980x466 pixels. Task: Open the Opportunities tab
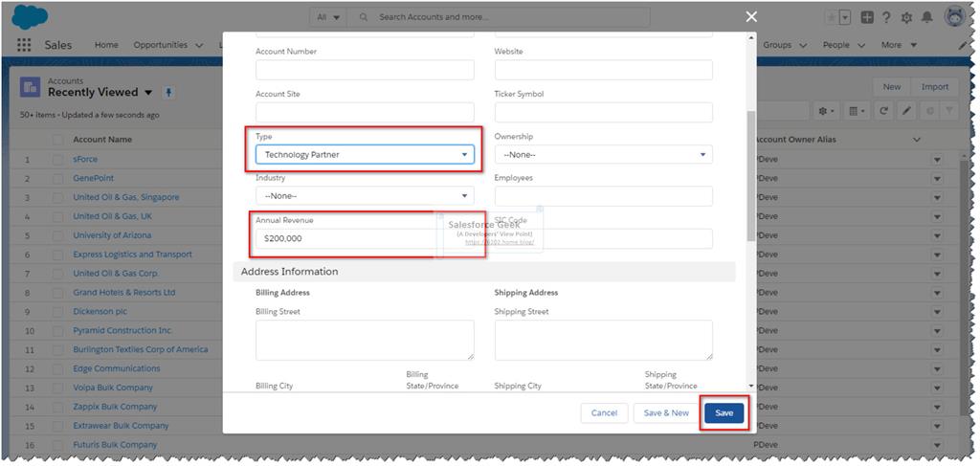[x=161, y=45]
